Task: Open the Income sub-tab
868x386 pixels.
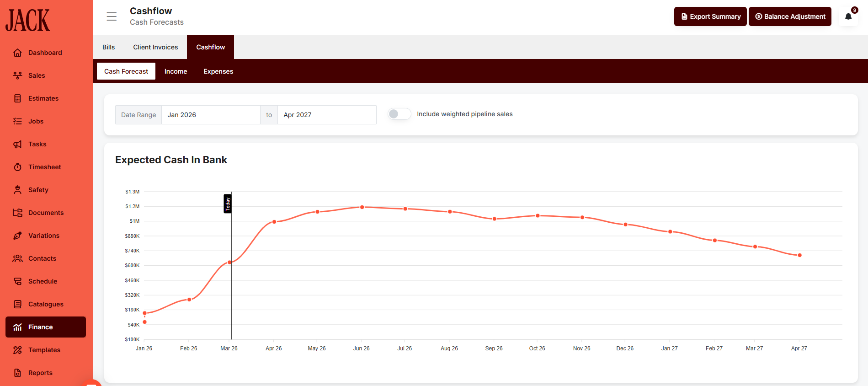Action: pos(176,71)
